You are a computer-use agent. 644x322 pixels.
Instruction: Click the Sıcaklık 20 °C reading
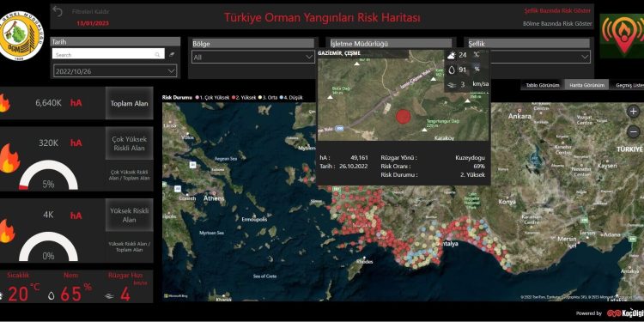click(x=24, y=294)
